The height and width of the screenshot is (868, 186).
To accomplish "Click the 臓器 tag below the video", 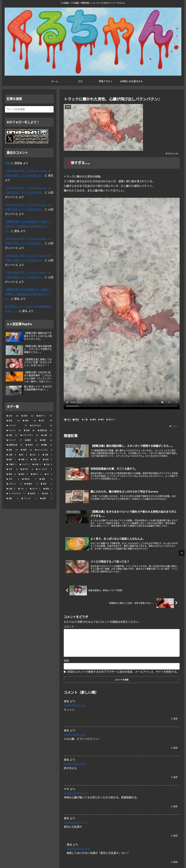I will point(93,420).
